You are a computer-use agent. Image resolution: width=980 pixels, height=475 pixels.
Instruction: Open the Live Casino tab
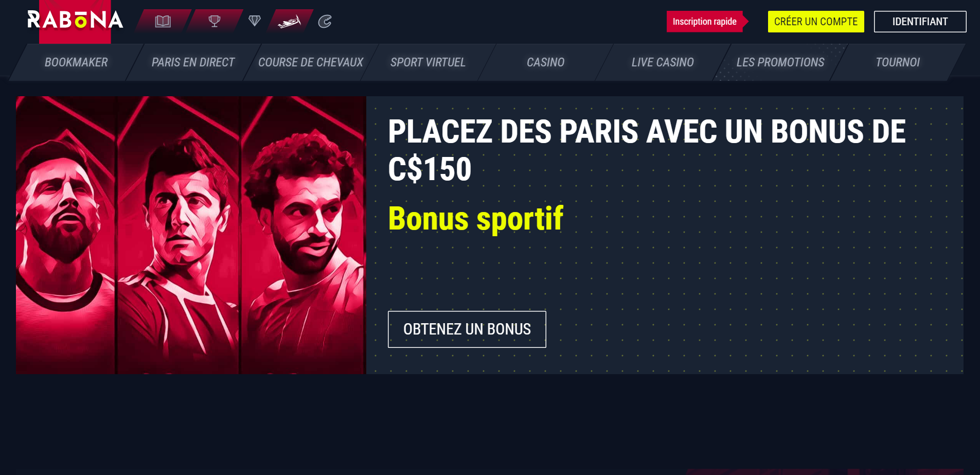click(663, 62)
